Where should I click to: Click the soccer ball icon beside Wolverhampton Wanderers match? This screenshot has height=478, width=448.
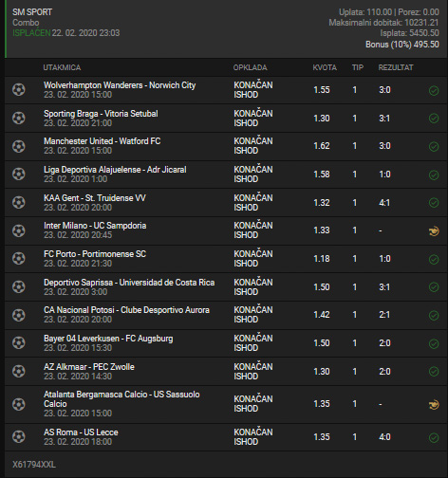click(19, 90)
